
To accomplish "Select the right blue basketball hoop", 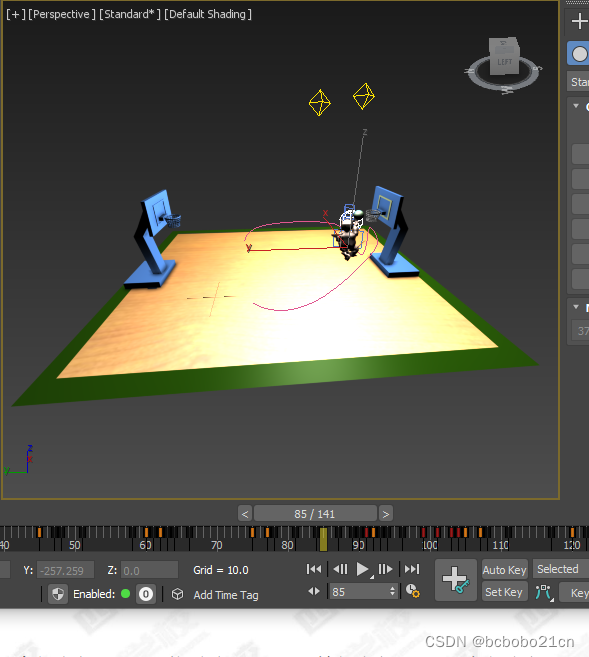I will (x=392, y=232).
